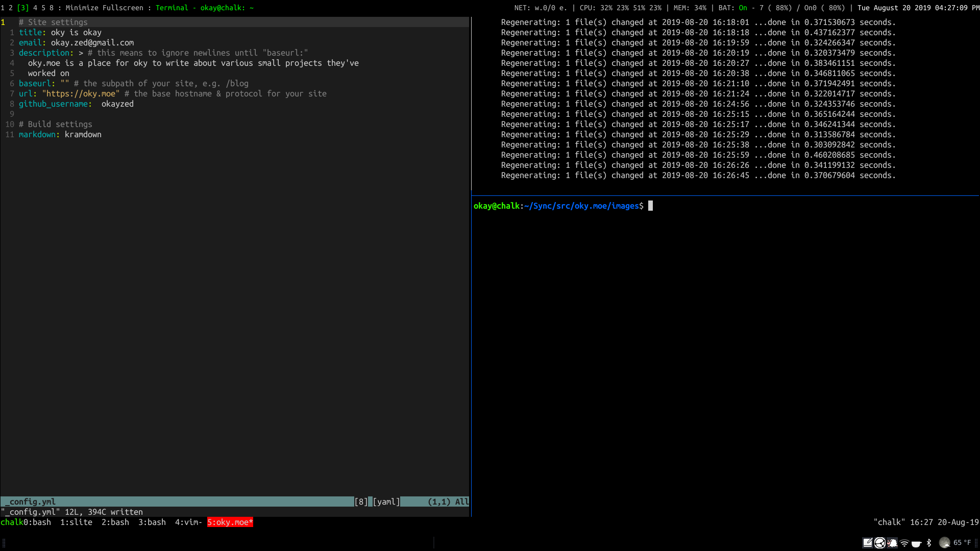Image resolution: width=980 pixels, height=551 pixels.
Task: Switch to workspace 1 in top bar
Action: tap(3, 8)
